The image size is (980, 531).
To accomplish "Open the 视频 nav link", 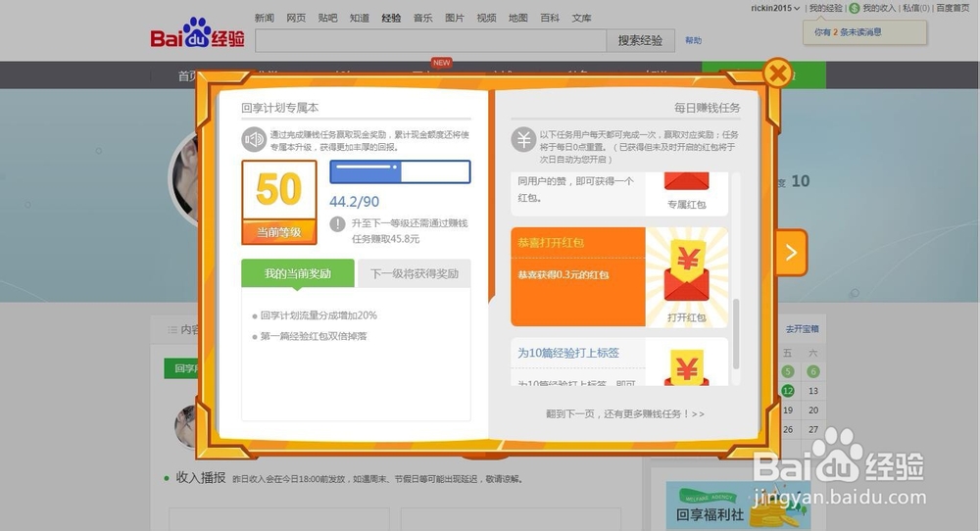I will tap(486, 18).
